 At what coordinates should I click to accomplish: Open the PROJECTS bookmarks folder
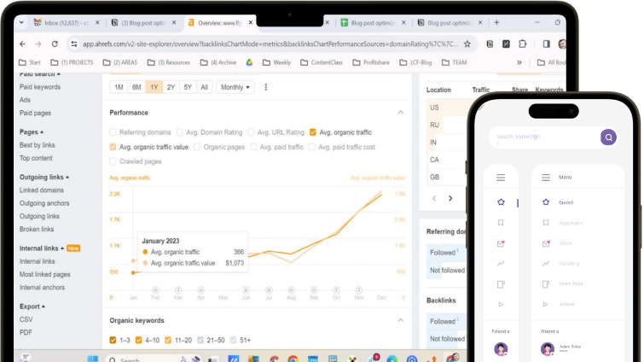click(x=72, y=62)
